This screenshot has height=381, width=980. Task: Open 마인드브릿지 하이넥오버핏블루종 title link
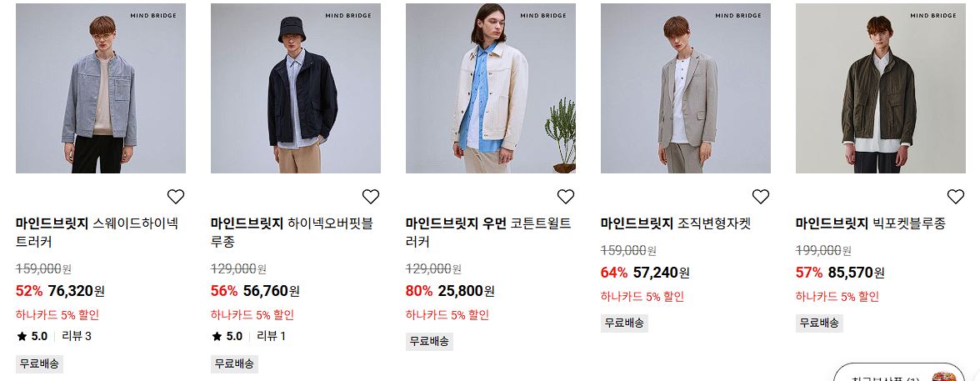(292, 232)
